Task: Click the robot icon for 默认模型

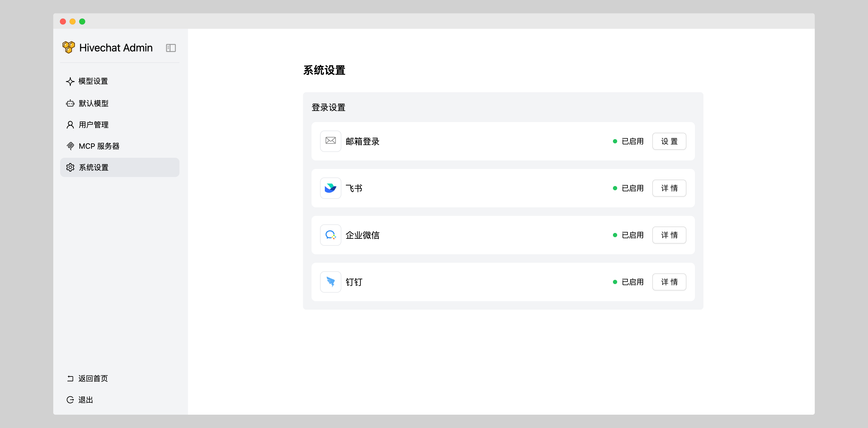Action: tap(70, 103)
